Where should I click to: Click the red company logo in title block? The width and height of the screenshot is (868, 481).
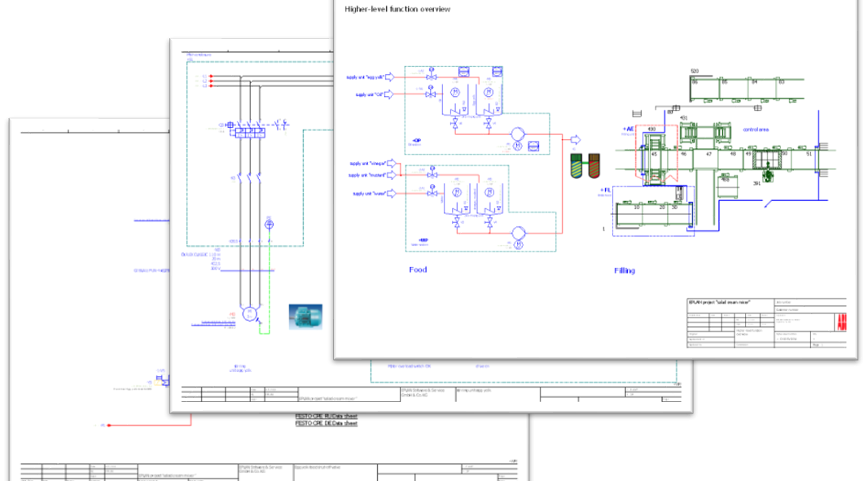(x=840, y=322)
